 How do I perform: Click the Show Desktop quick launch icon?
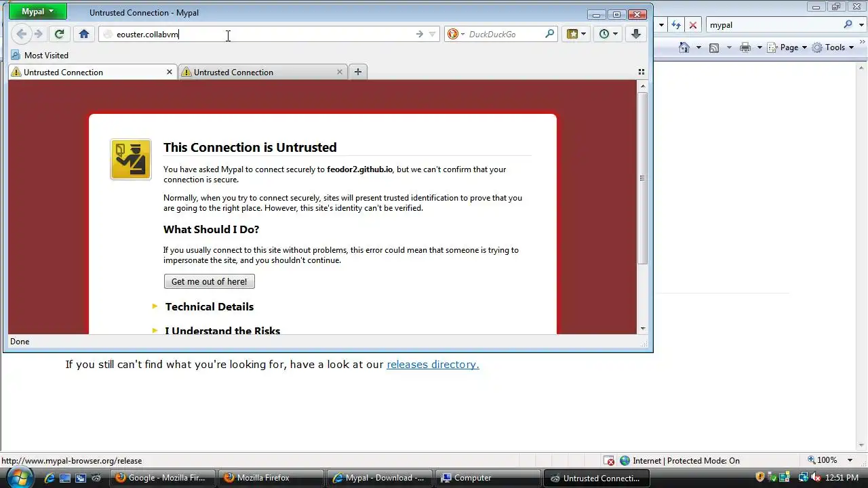[65, 478]
